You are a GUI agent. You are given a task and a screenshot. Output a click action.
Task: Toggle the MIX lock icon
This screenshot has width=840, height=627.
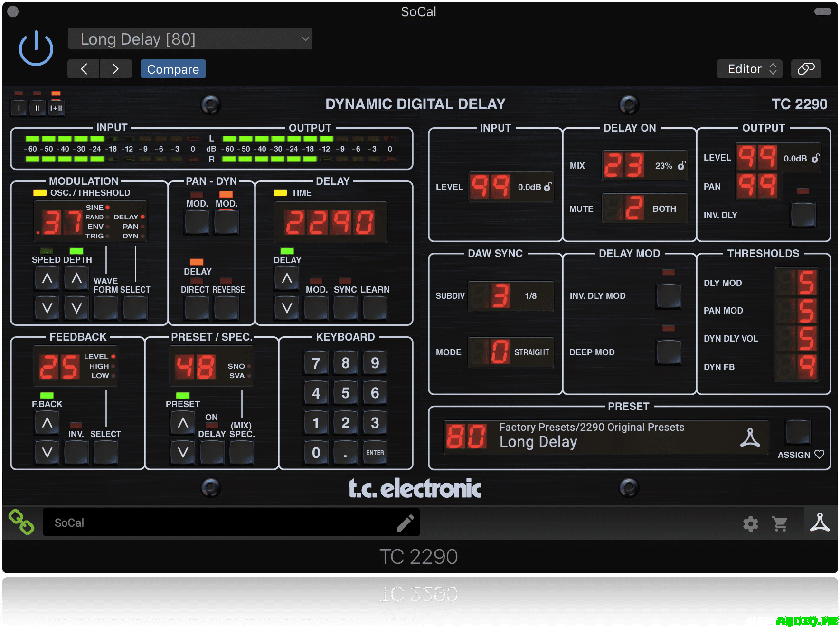pos(681,165)
